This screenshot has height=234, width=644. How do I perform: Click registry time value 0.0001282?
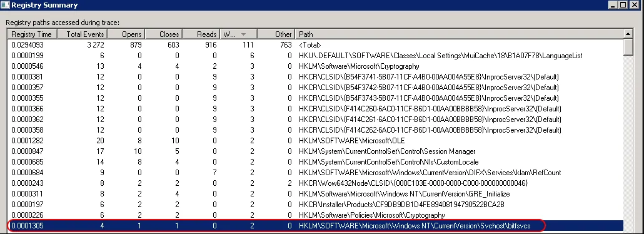pos(28,141)
